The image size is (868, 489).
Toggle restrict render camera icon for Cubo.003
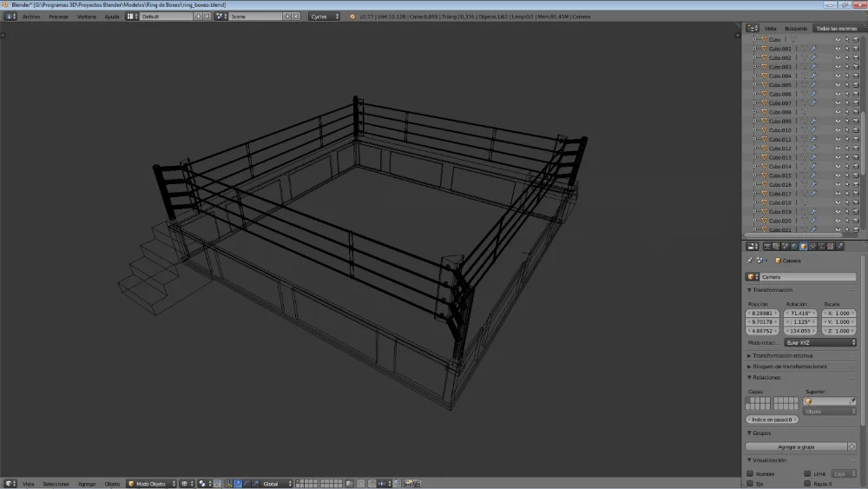coord(855,67)
